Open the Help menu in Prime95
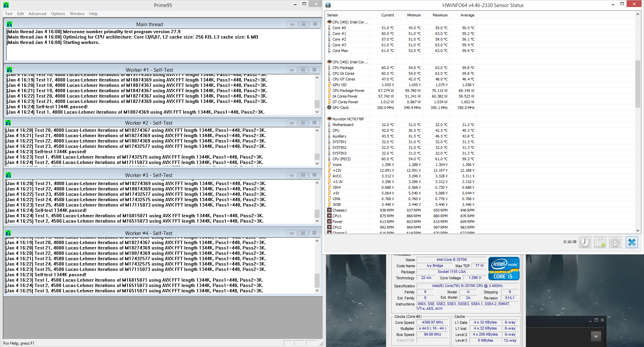 point(93,14)
